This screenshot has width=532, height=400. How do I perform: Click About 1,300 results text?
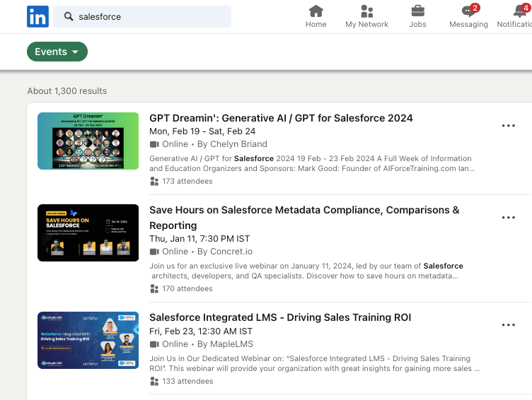pyautogui.click(x=67, y=91)
